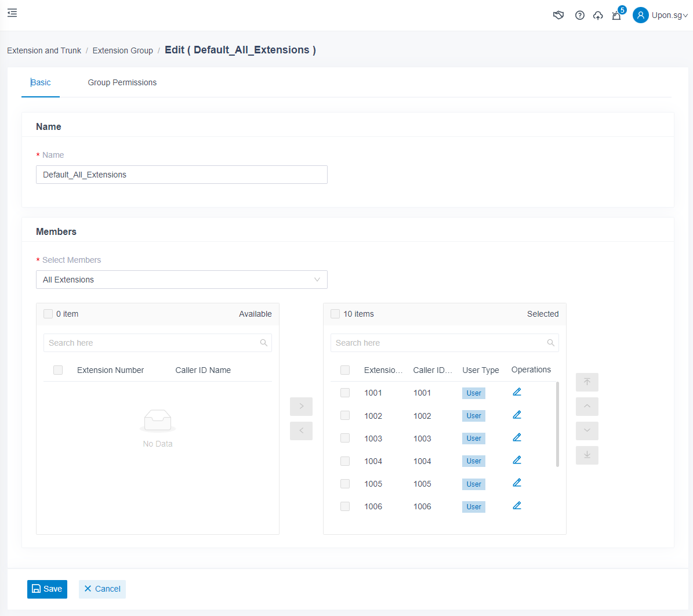Move item down with chevron button
693x616 pixels.
tap(587, 431)
